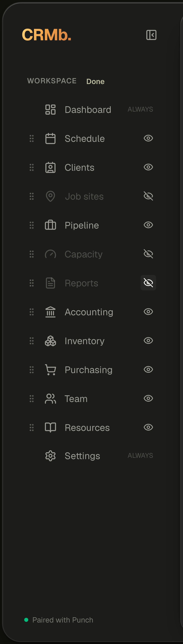Open the Settings menu item

82,456
